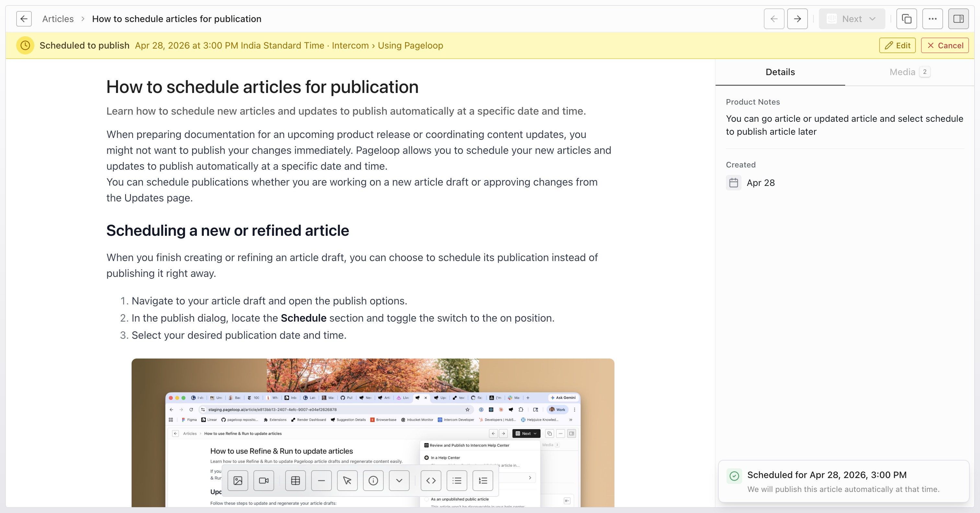Click Edit in the schedule banner
Screen dimensions: 980x513
click(x=897, y=46)
